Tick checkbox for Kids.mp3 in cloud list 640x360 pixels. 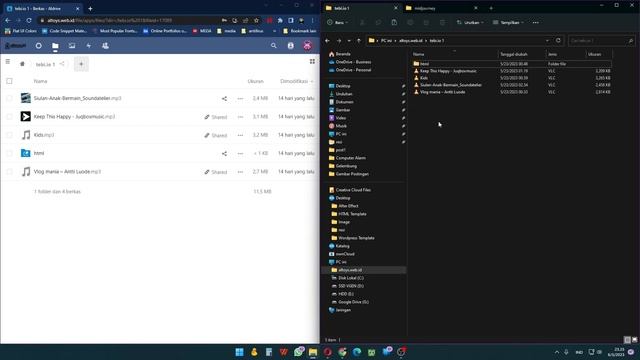(x=9, y=135)
